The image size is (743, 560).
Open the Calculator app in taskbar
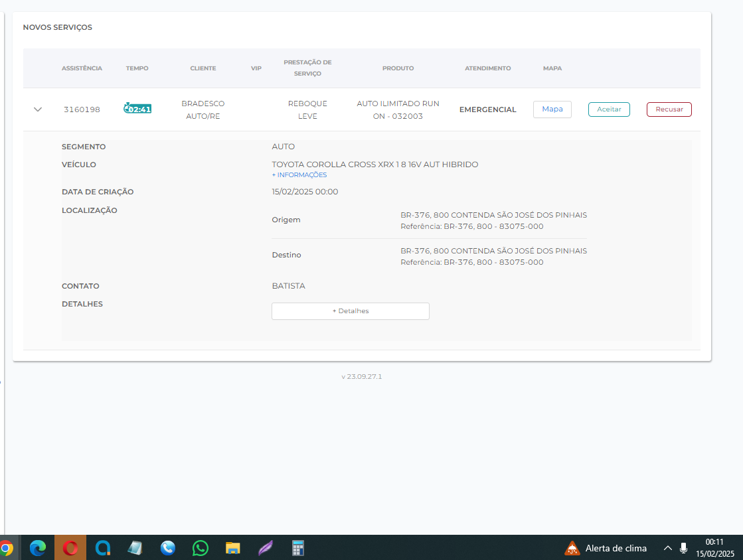click(x=297, y=548)
